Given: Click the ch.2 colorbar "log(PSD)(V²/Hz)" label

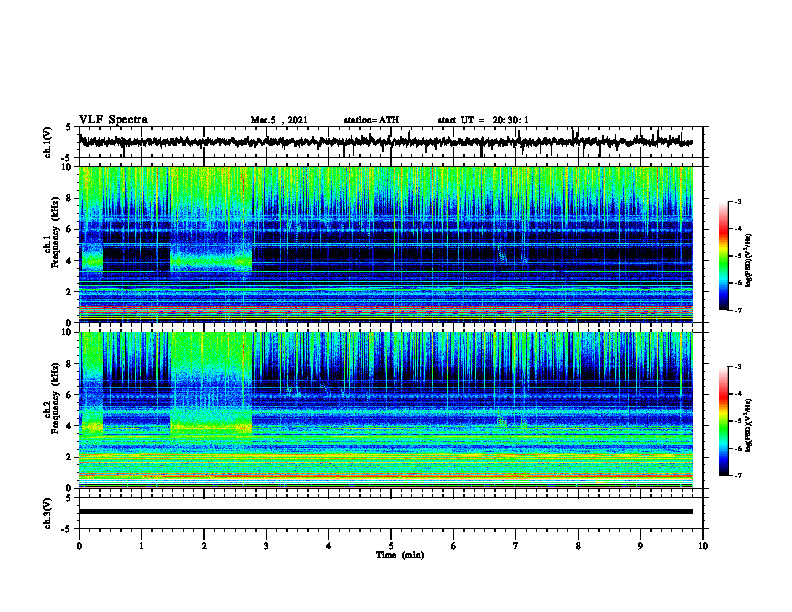Looking at the screenshot, I should click(749, 425).
